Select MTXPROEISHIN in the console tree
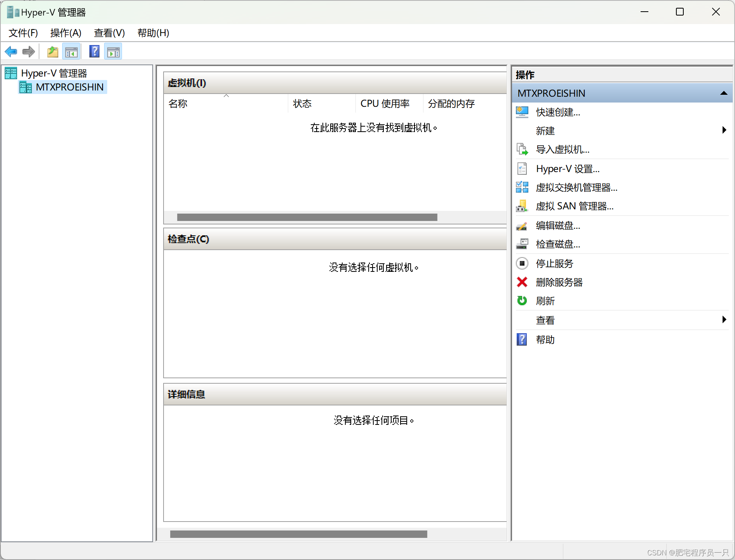The width and height of the screenshot is (735, 560). pos(70,87)
